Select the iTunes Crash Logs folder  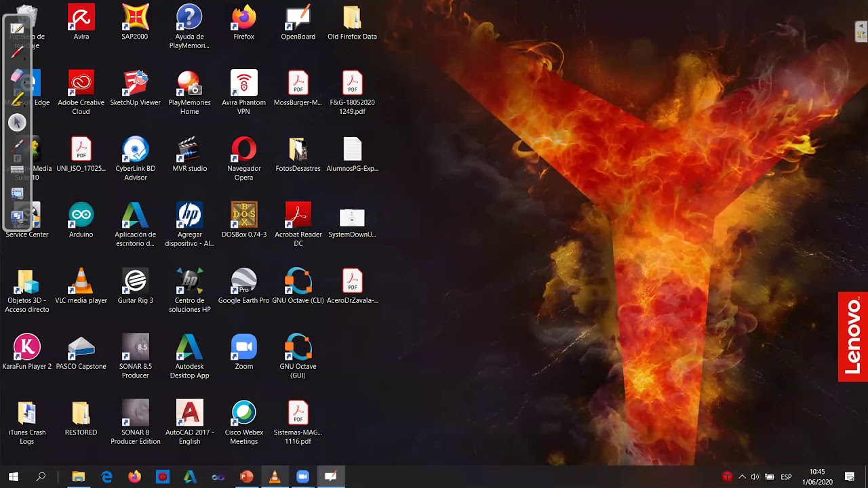[x=27, y=422]
